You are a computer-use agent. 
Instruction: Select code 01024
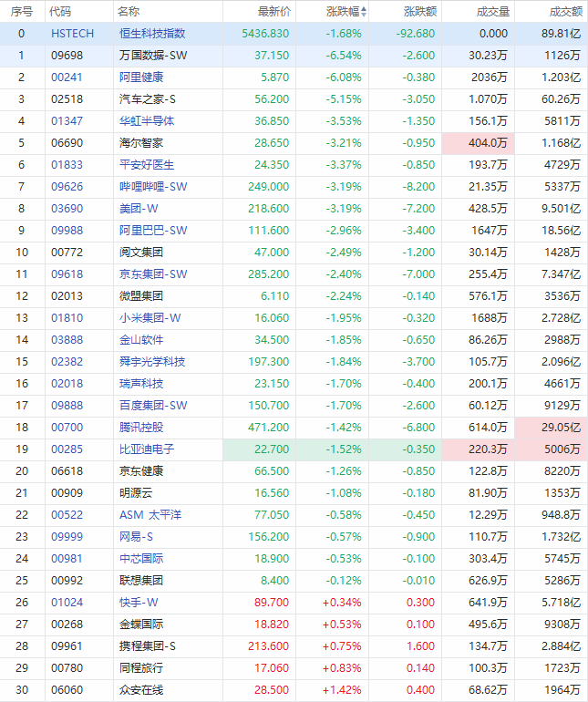[67, 603]
